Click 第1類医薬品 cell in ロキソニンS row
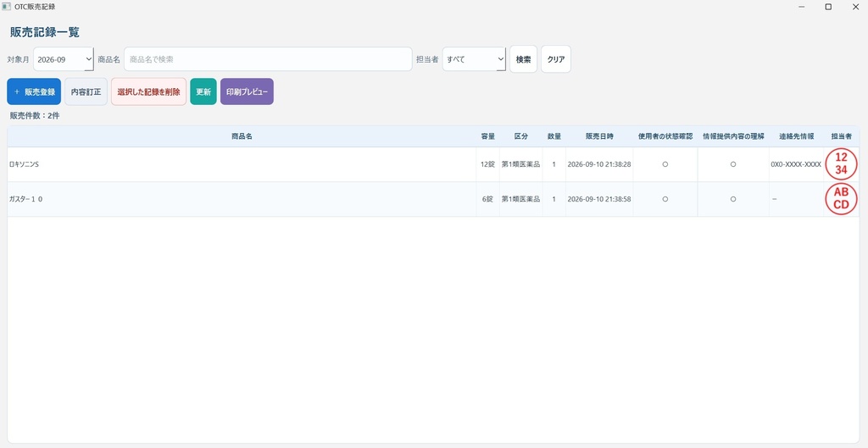 [x=521, y=164]
